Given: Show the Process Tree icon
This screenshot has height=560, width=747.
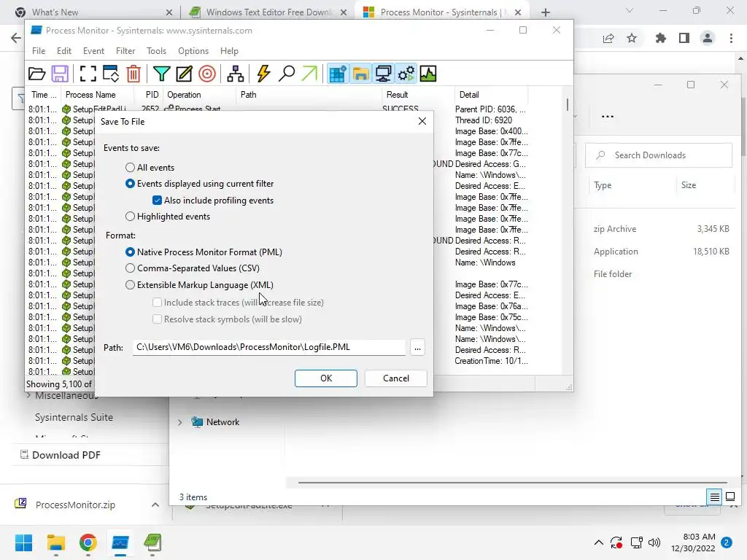Looking at the screenshot, I should (236, 74).
